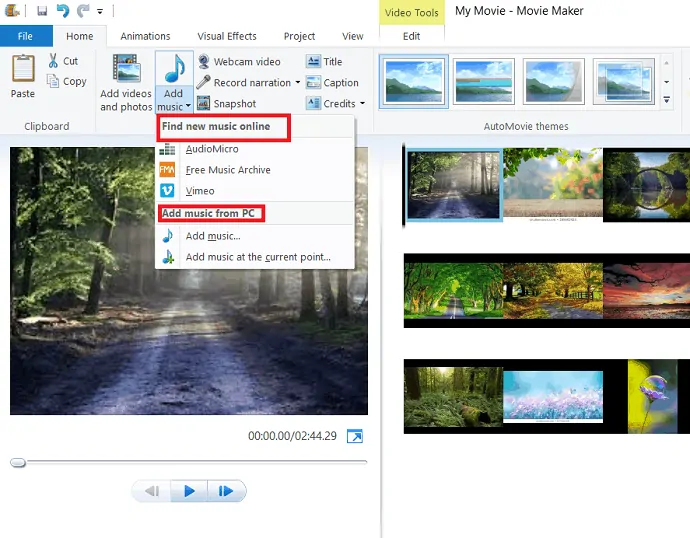
Task: Click the fullscreen preview icon beside timecode
Action: pyautogui.click(x=355, y=436)
